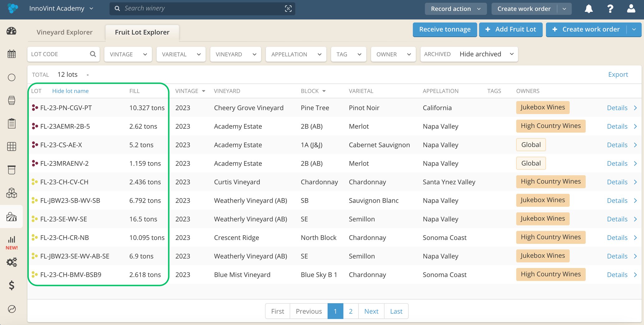Toggle Hide lot name in the table header

70,91
